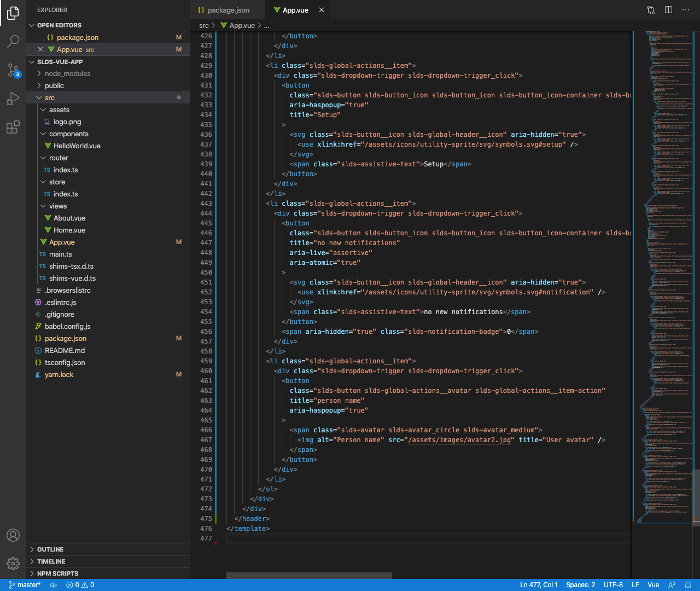Open the notifications bell in status bar
Screen dimensions: 700x591
point(688,585)
